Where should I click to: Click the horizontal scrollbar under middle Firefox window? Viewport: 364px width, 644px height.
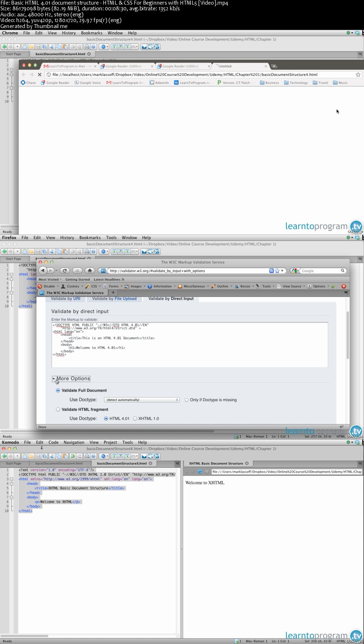point(107,431)
